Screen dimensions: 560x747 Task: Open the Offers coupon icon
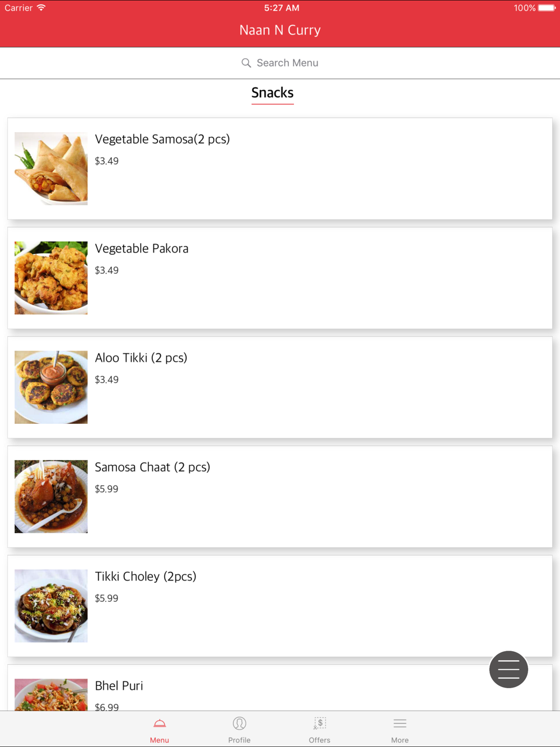click(320, 723)
